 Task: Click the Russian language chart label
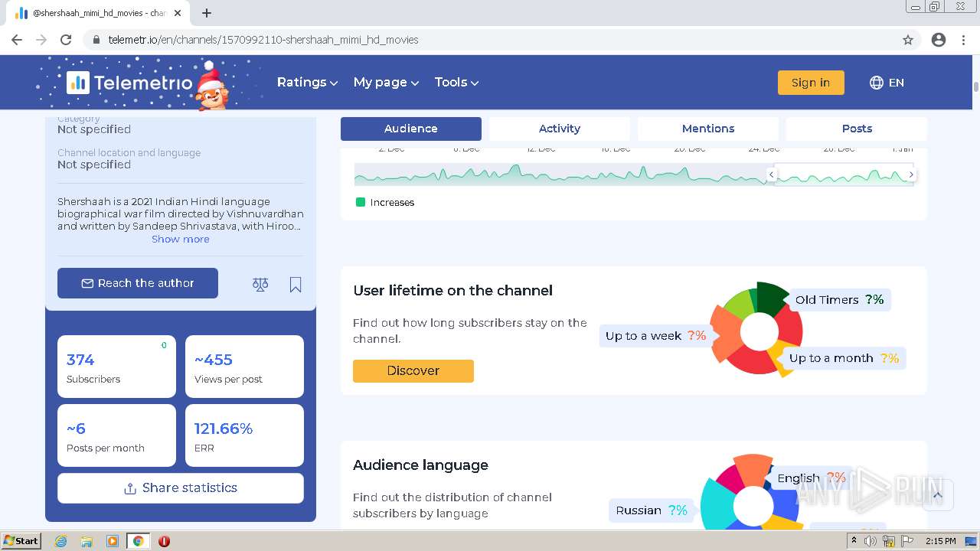pos(652,510)
